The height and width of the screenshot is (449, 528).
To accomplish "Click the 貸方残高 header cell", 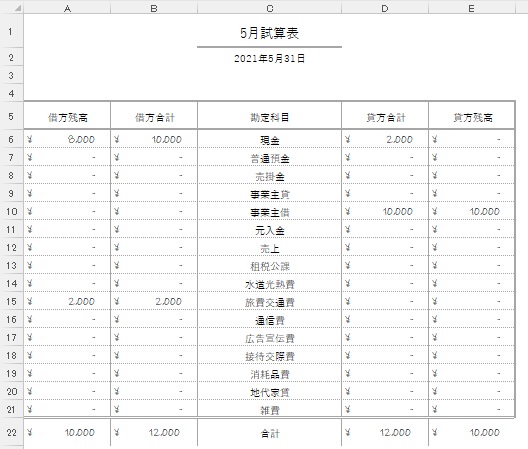I will click(x=471, y=115).
